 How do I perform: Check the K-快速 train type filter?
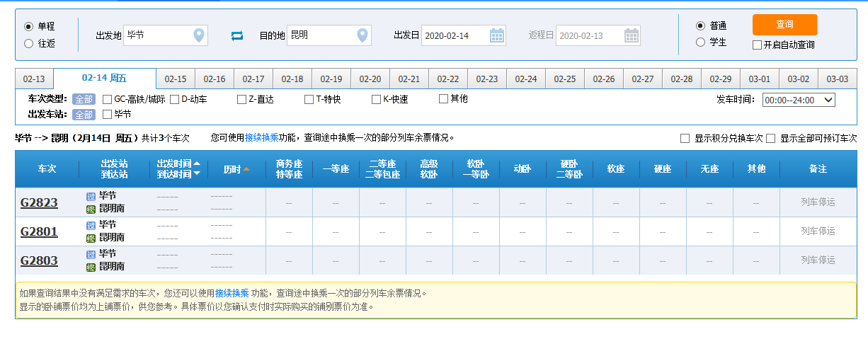[376, 99]
